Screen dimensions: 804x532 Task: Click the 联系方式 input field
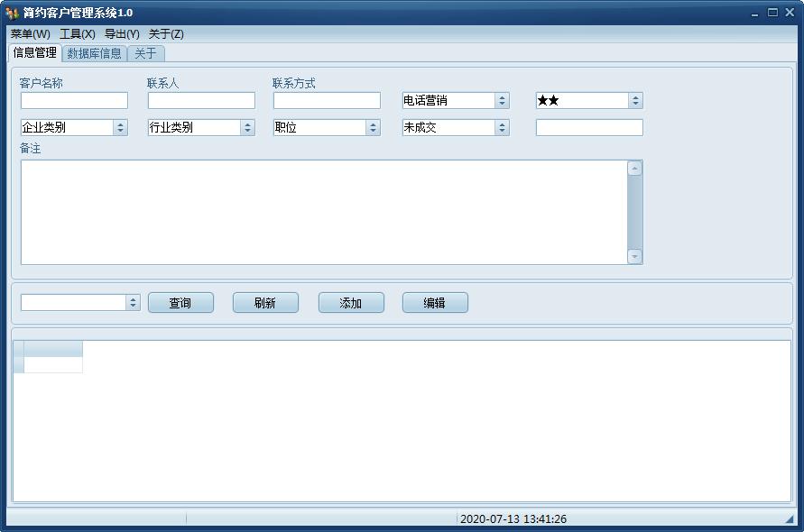327,100
